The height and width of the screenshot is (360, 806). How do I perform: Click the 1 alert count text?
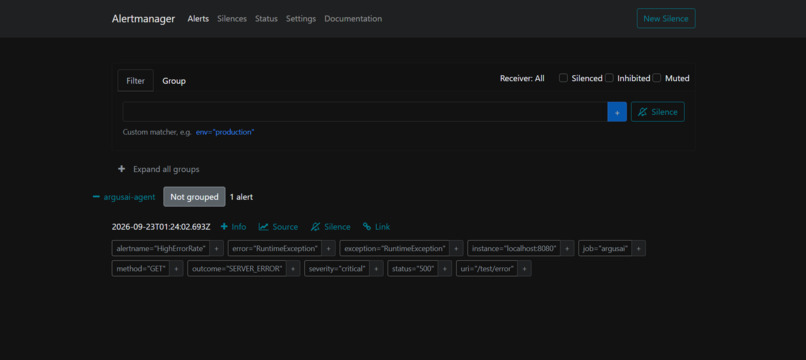point(241,197)
